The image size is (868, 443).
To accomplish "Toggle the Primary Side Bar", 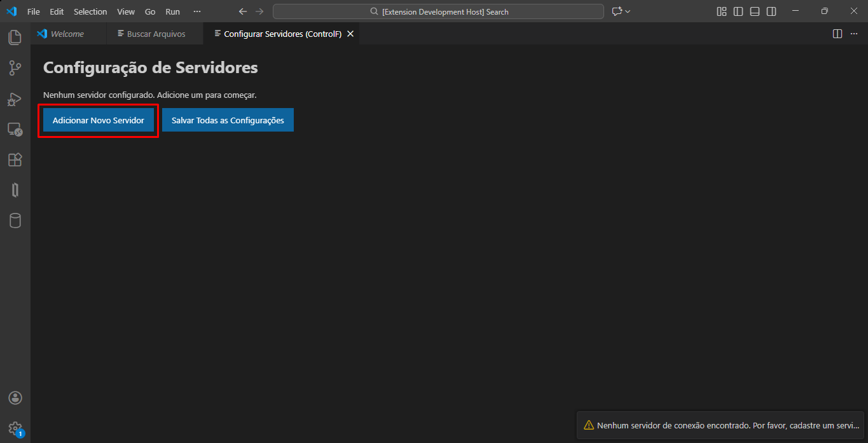I will pyautogui.click(x=738, y=11).
